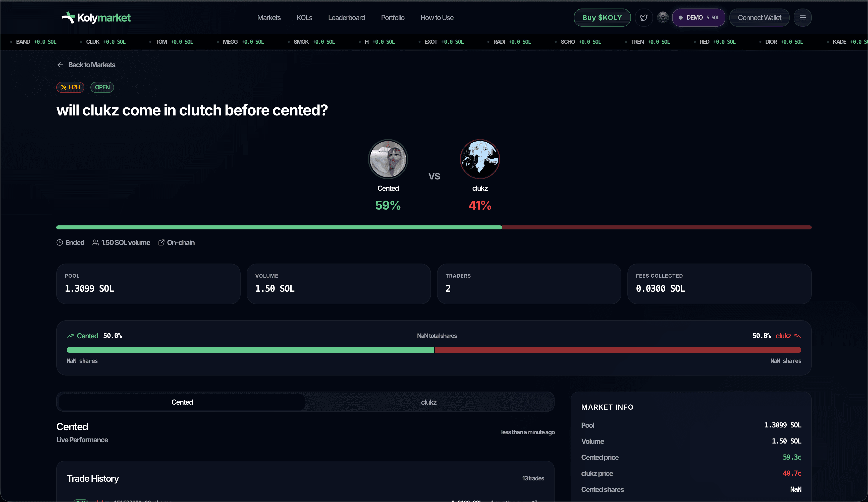Click the clukz price 40.7¢ value
Image resolution: width=868 pixels, height=502 pixels.
(x=792, y=473)
